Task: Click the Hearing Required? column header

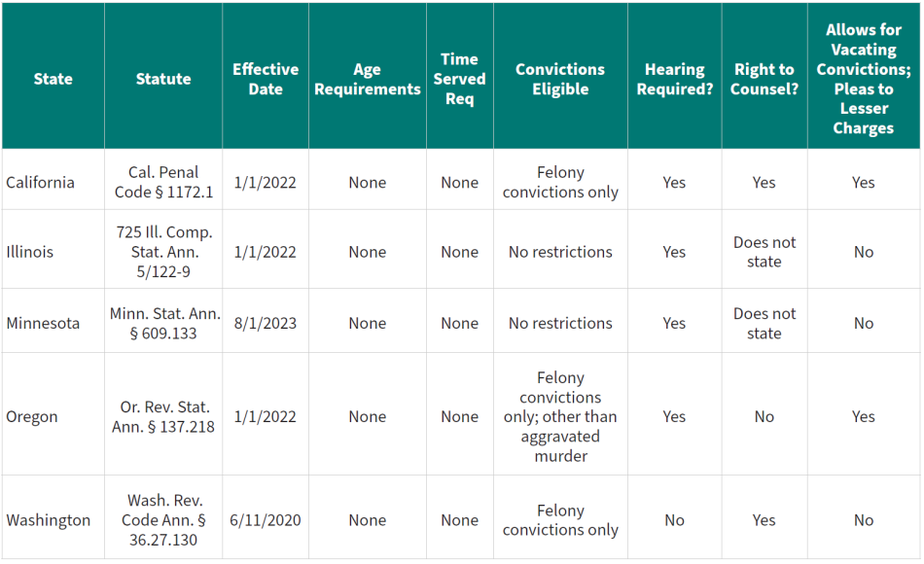Action: [x=674, y=79]
